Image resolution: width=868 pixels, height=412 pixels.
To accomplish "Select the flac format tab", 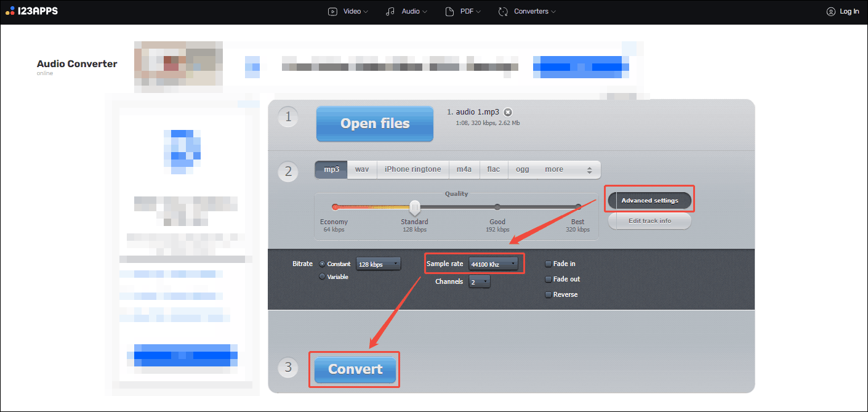I will point(494,169).
